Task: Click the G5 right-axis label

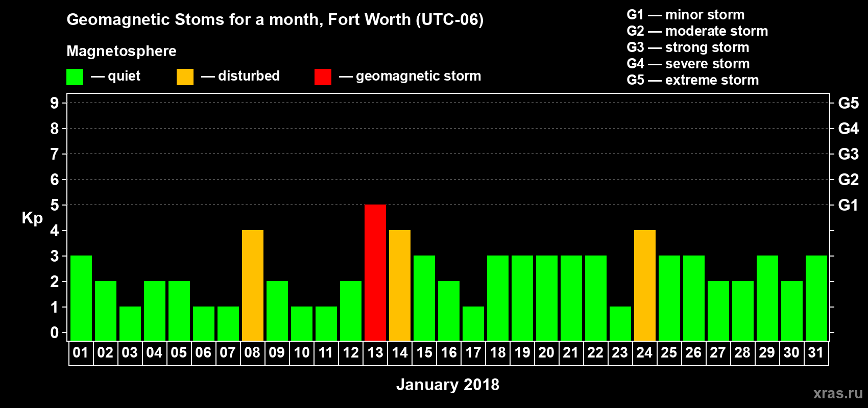Action: click(849, 103)
